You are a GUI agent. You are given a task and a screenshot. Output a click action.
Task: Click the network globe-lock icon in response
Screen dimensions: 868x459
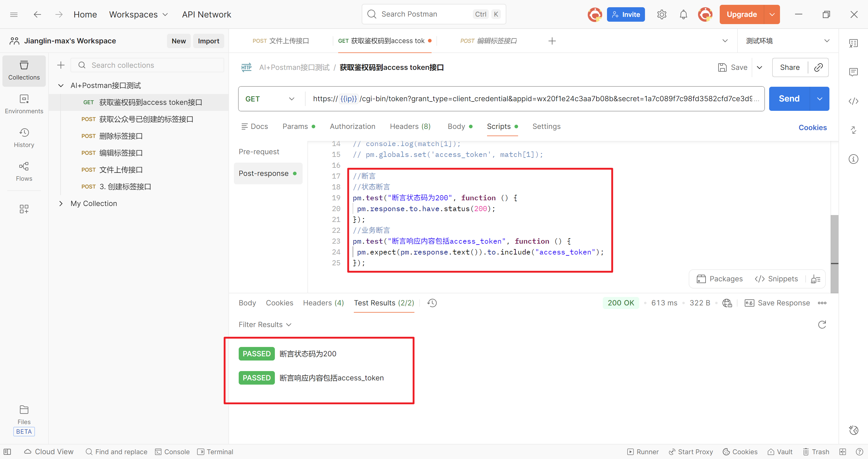click(x=727, y=303)
